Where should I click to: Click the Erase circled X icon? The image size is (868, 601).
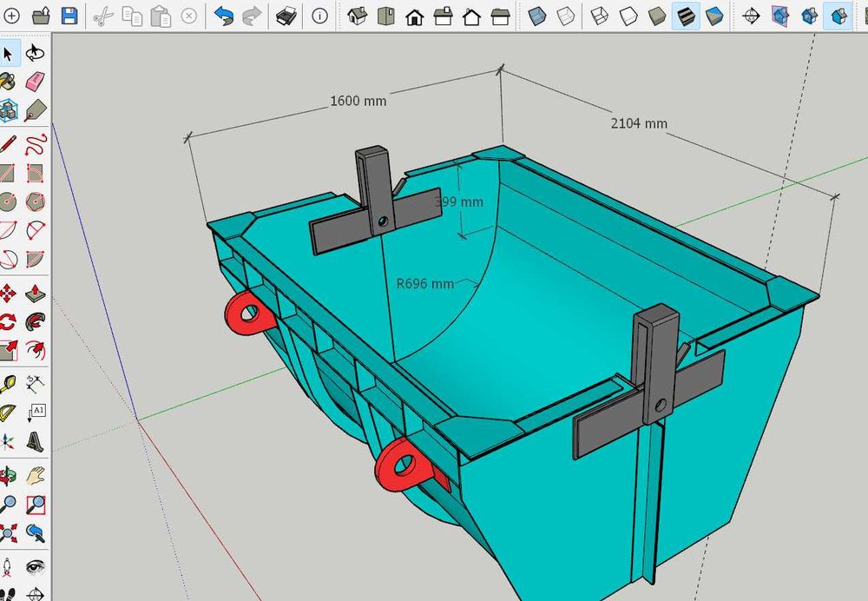click(188, 16)
